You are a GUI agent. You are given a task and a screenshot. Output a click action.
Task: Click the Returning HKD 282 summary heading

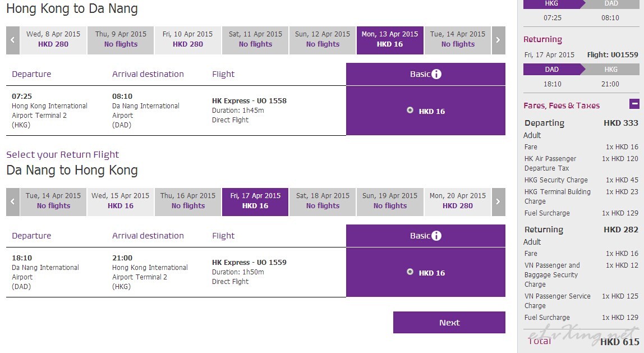(x=581, y=230)
